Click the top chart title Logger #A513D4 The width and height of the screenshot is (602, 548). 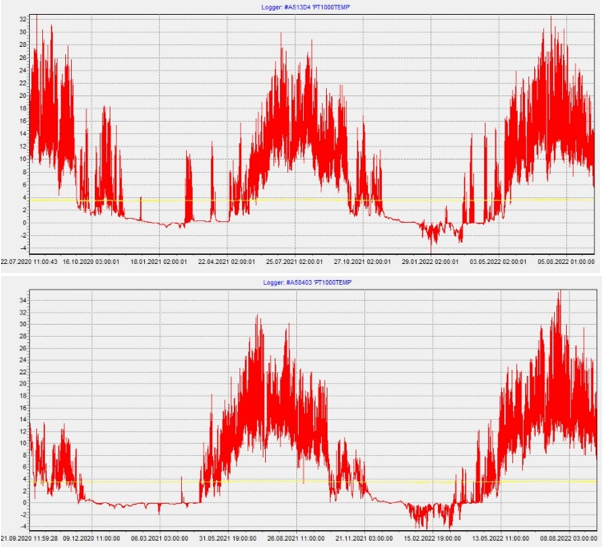coord(300,6)
